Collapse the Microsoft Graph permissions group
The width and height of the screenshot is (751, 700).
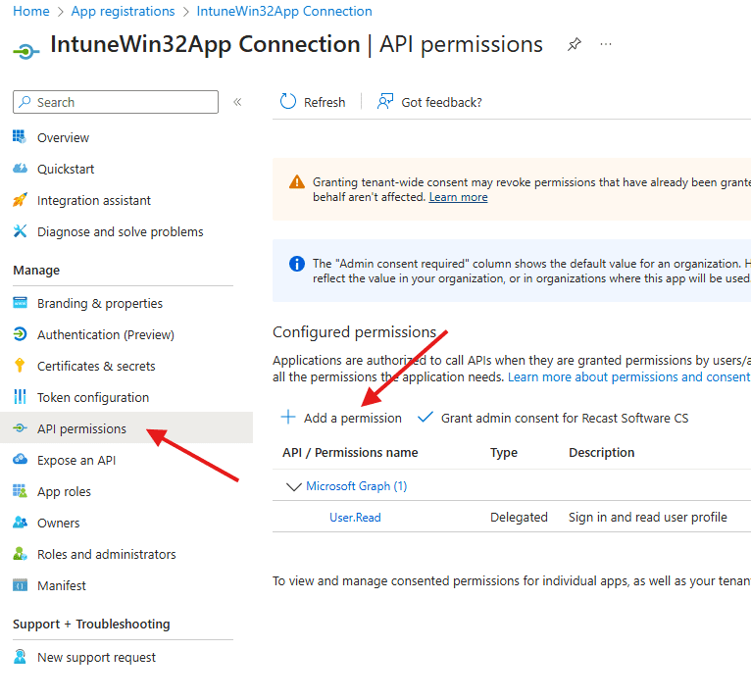pos(293,486)
